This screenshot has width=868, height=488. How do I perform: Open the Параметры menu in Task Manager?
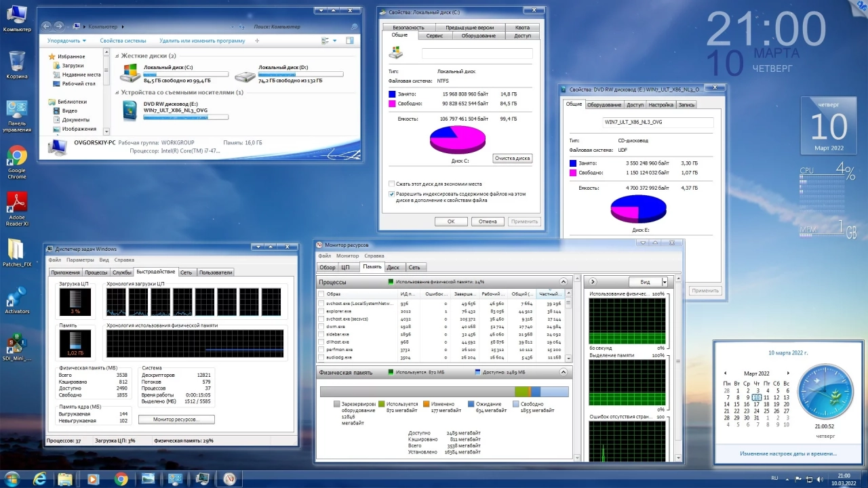80,260
